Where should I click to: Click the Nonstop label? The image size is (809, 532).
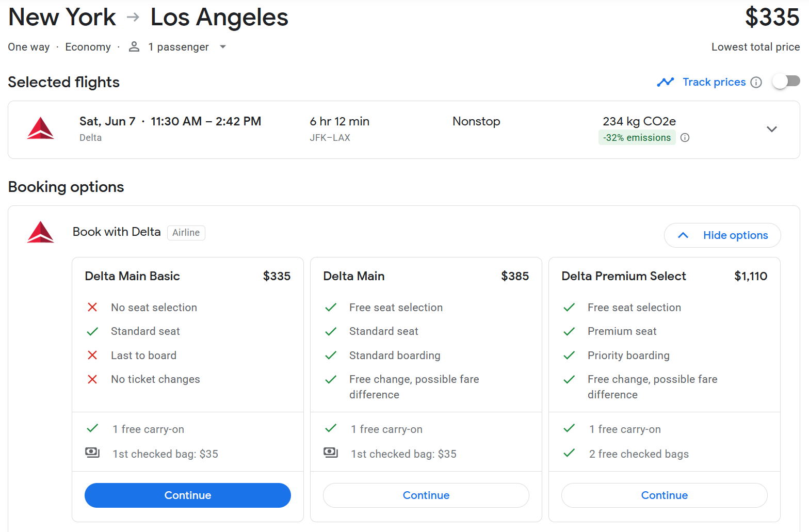476,121
